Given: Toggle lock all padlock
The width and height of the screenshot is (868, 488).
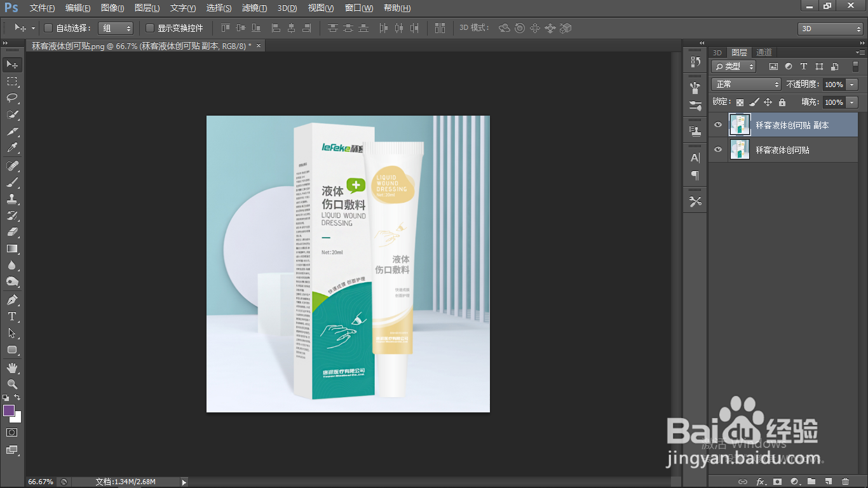Looking at the screenshot, I should click(782, 102).
